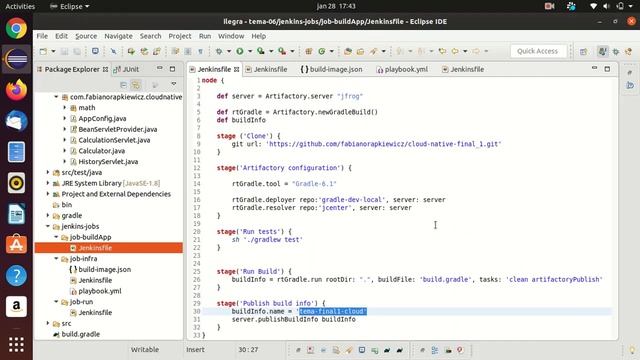Click the GitHub URL in the code
640x360 pixels.
click(x=383, y=144)
